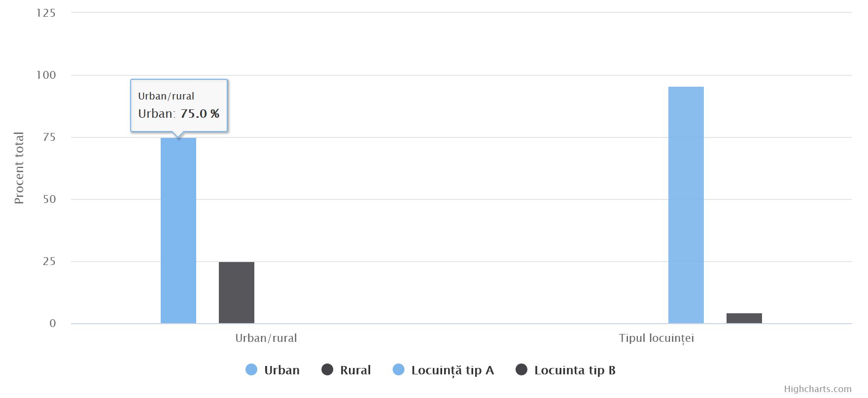Open the Highcharts.com credits link

(817, 389)
